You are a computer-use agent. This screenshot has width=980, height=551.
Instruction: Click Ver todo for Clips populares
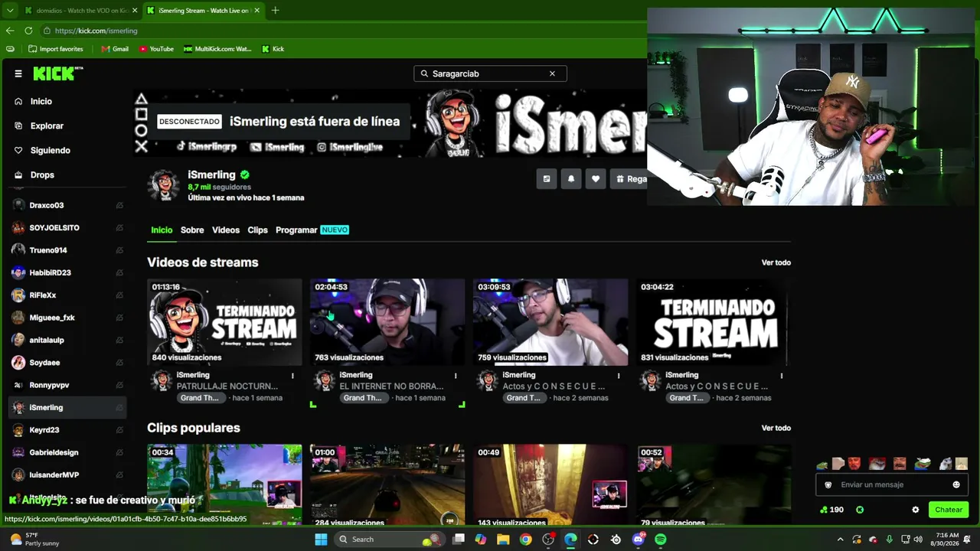(x=776, y=428)
